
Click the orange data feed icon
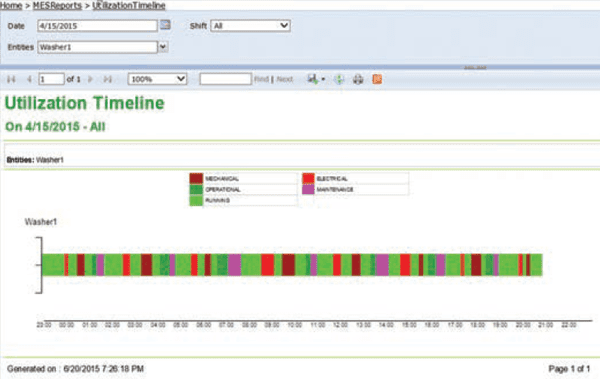pos(377,79)
